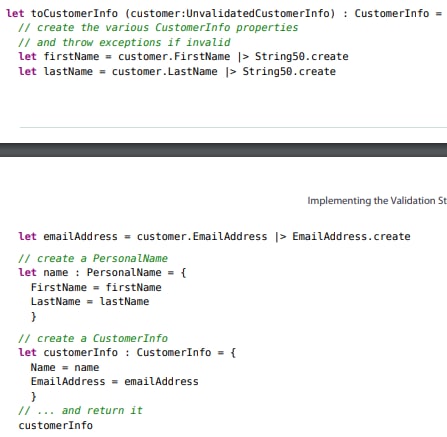The image size is (447, 437).
Task: Click 'customer.EmailAddress' expression
Action: [x=202, y=237]
